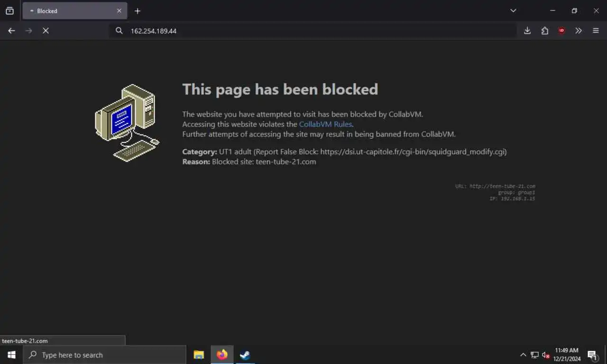Viewport: 607px width, 364px height.
Task: Open the notification center icon
Action: 593,355
